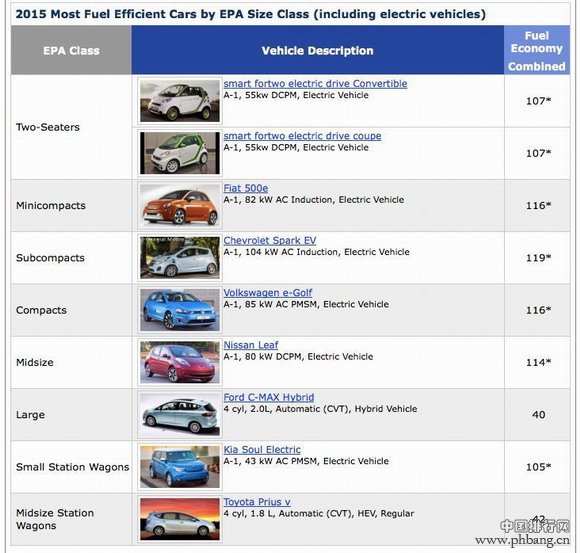
Task: Click the Ford C-MAX Hybrid car image
Action: (x=180, y=415)
